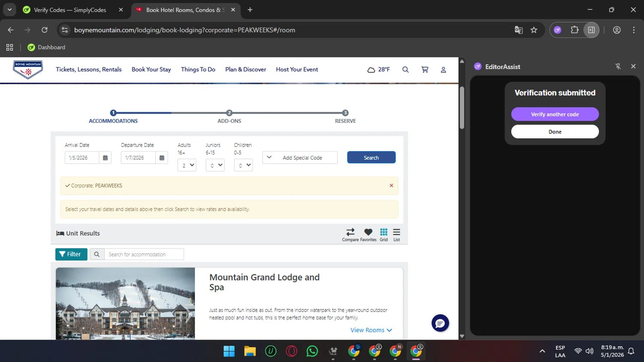
Task: Remove the PEAKWEEKS corporate code
Action: 391,186
